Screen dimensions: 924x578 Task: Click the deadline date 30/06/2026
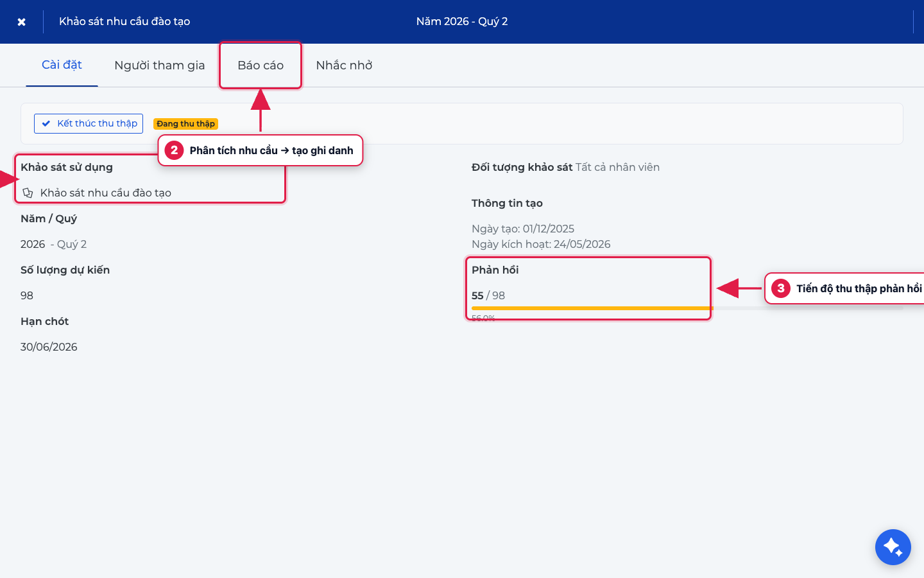coord(49,347)
